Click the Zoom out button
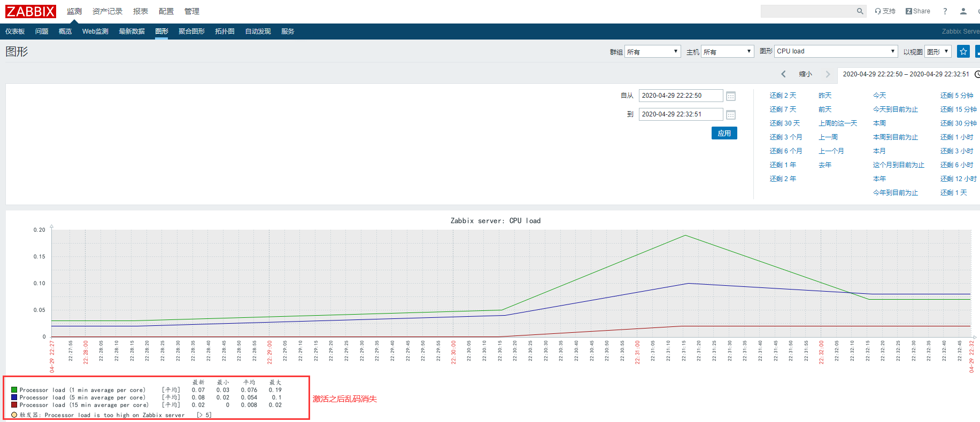Screen dimensions: 980x422 pyautogui.click(x=805, y=74)
